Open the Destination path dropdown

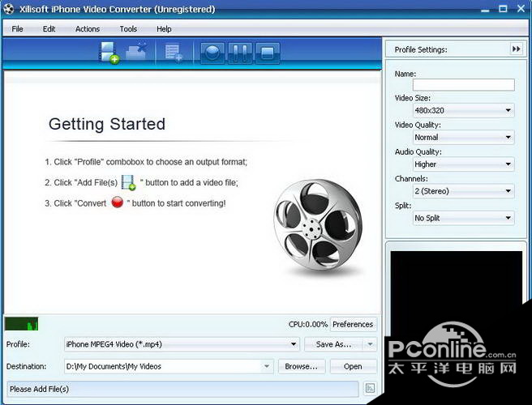point(267,366)
